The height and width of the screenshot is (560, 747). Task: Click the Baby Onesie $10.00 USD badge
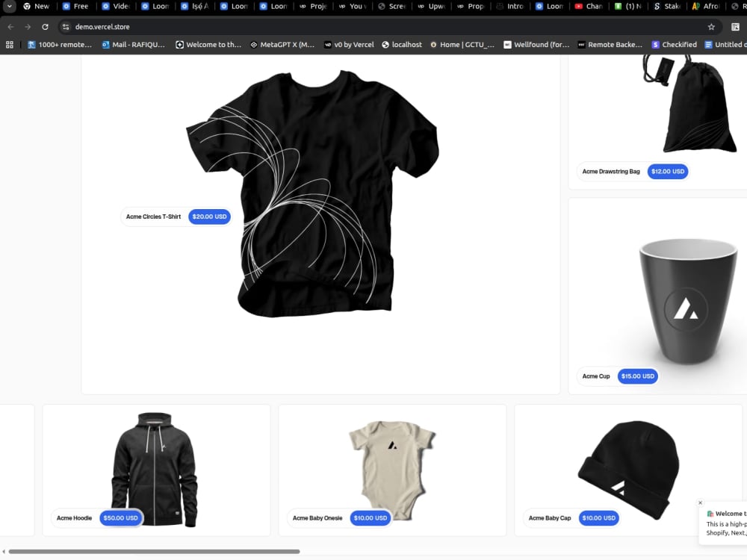(371, 518)
